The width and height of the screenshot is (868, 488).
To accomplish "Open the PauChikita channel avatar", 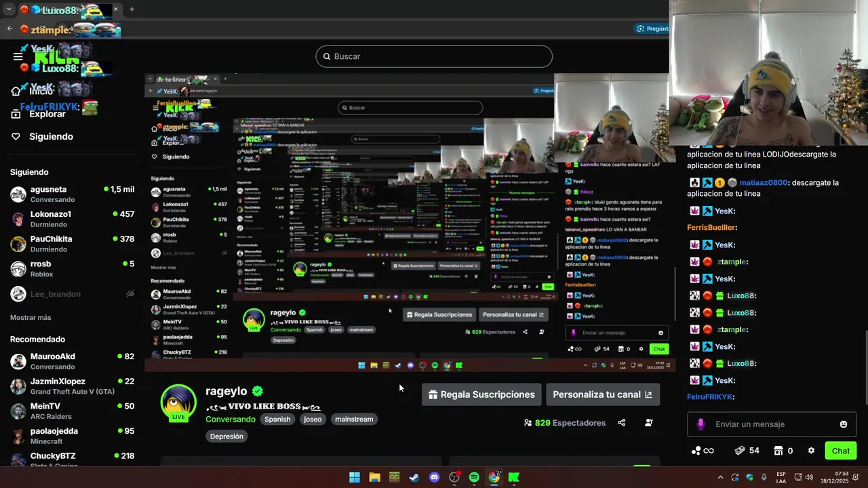I will point(18,244).
